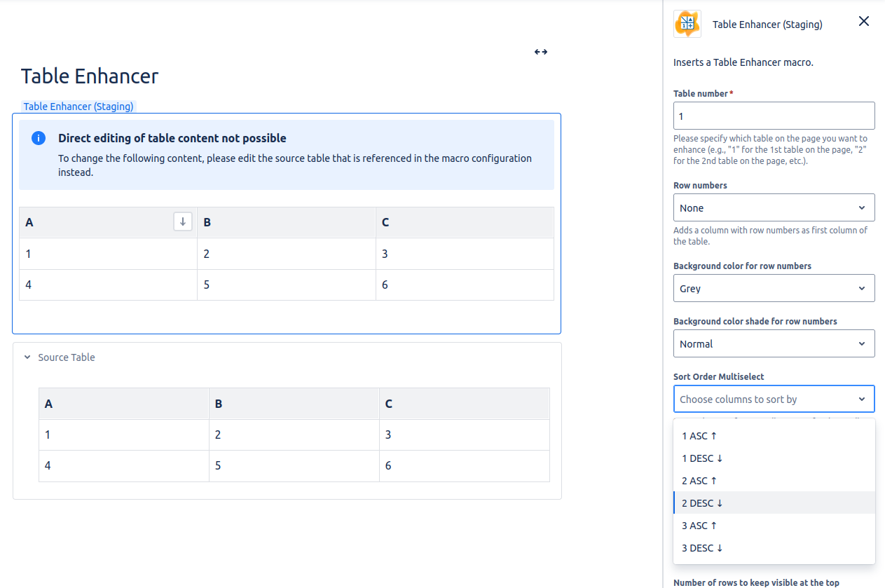The width and height of the screenshot is (885, 588).
Task: Choose 2 ASC in the sort column list
Action: pyautogui.click(x=699, y=480)
